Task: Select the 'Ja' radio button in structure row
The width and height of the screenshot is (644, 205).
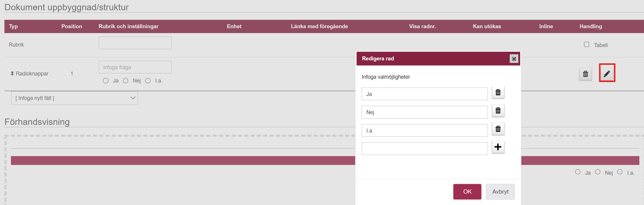Action: coord(106,81)
